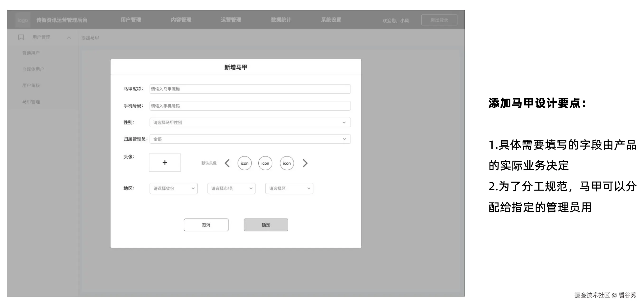
Task: Switch to the 内容管理 menu
Action: pyautogui.click(x=181, y=20)
